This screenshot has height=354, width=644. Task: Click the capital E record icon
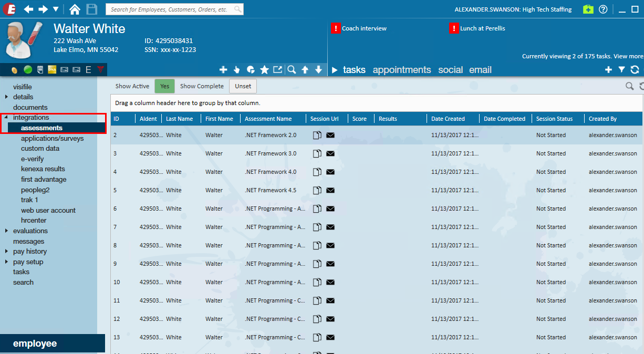pyautogui.click(x=88, y=69)
